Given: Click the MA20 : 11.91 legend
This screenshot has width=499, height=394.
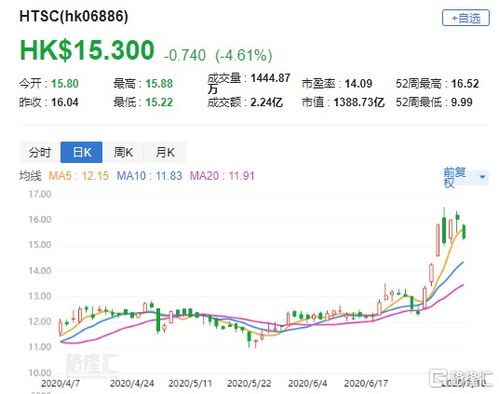Looking at the screenshot, I should click(x=222, y=176).
